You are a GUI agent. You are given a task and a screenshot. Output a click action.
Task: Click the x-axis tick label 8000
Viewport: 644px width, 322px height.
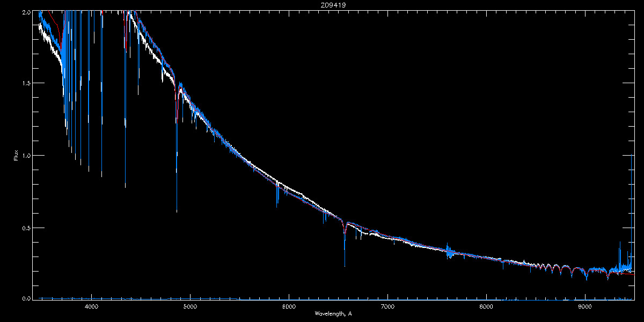click(x=486, y=307)
